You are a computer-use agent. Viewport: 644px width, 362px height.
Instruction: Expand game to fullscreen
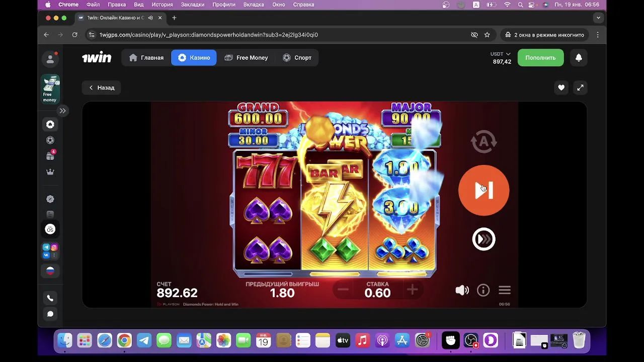(x=580, y=87)
